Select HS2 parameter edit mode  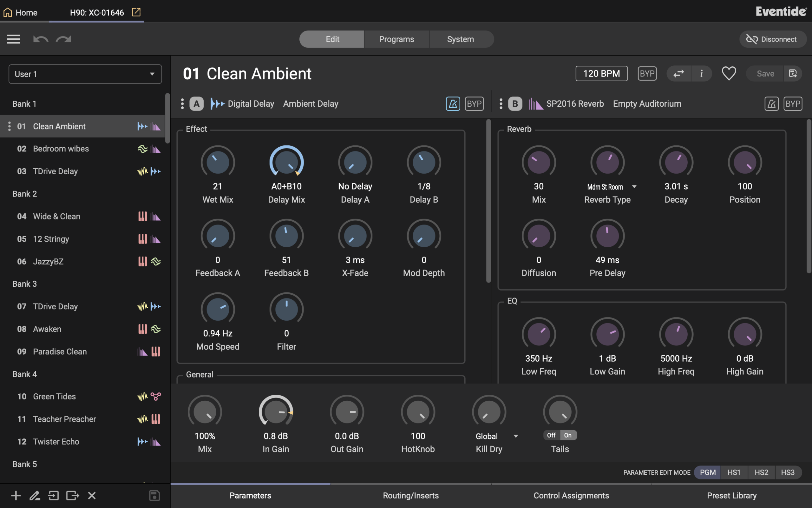coord(761,472)
